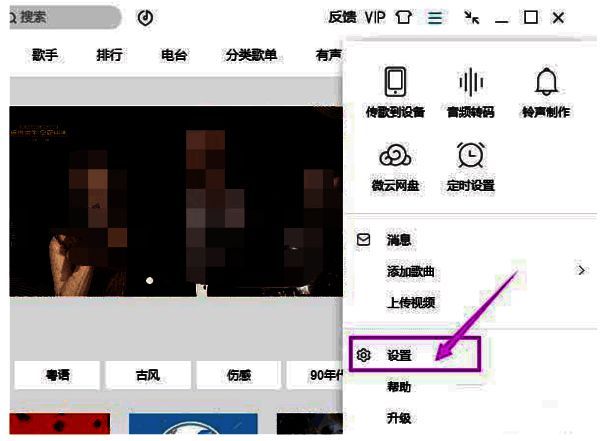Image resolution: width=600 pixels, height=441 pixels.
Task: Switch to the 分类歌单 tab
Action: (251, 55)
